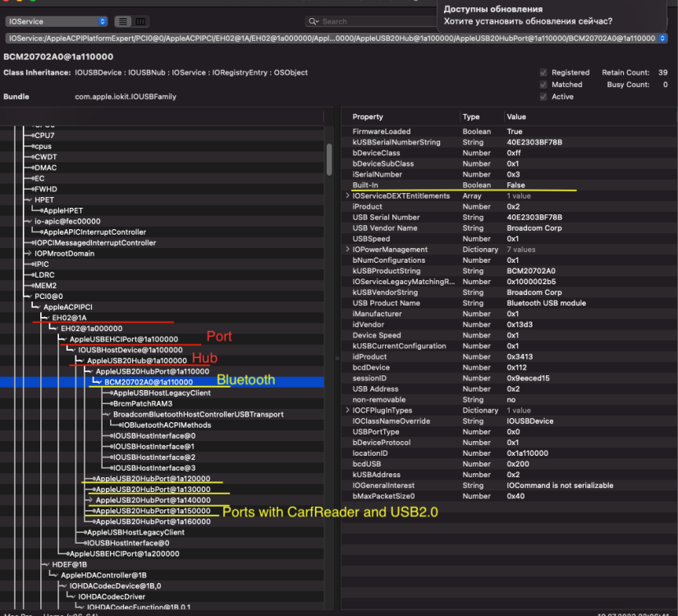Select AppleUSB20HubPort@1a130000 entry
678x616 pixels.
click(153, 490)
